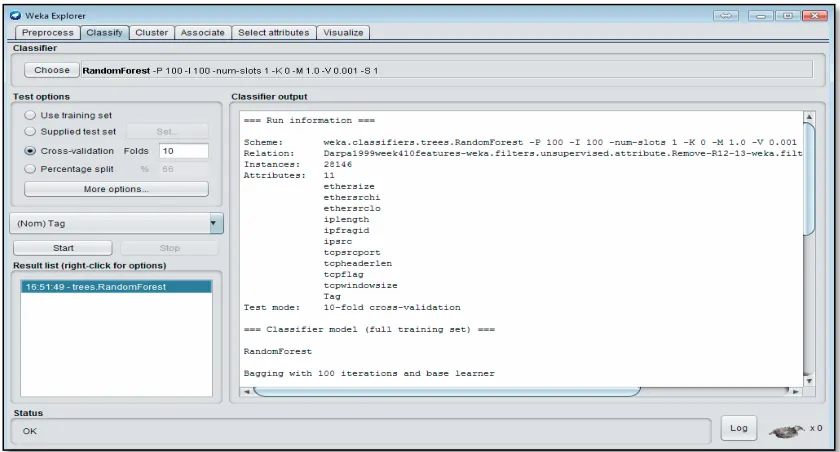Click the Start button
The width and height of the screenshot is (840, 452).
[63, 248]
